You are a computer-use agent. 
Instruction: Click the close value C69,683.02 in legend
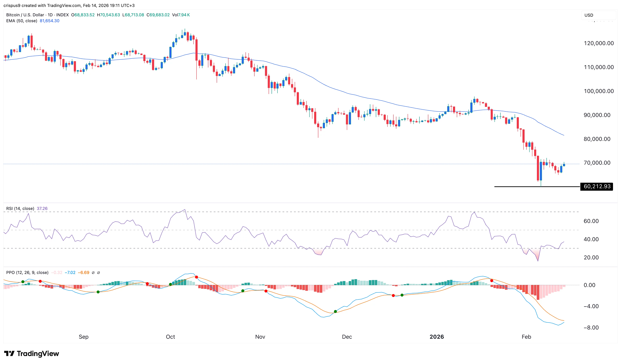158,15
